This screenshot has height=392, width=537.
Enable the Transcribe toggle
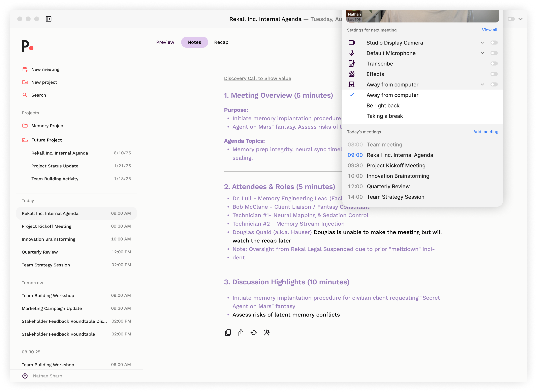tap(494, 64)
